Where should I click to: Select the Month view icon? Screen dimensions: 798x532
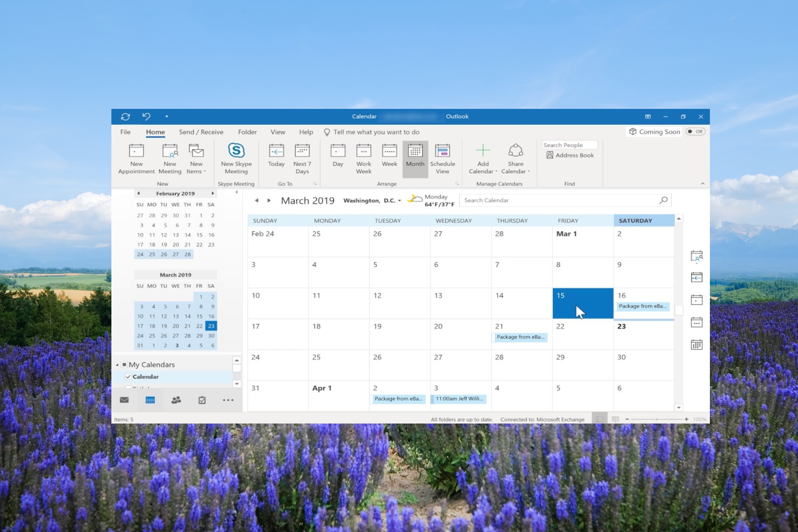pyautogui.click(x=414, y=158)
